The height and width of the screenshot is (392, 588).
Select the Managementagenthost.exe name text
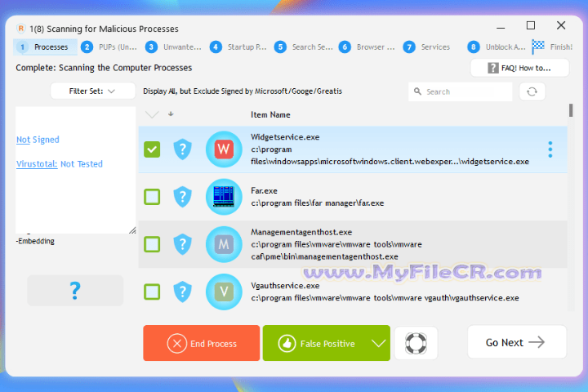301,232
